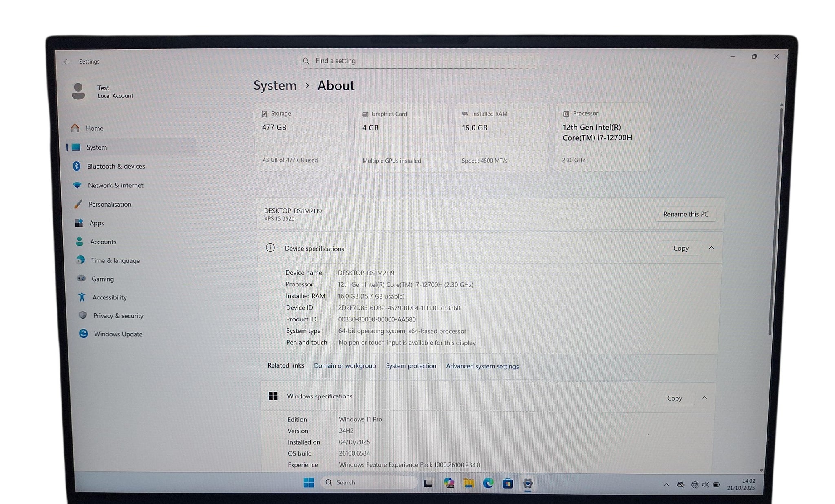Click the back arrow in Settings
The height and width of the screenshot is (504, 835).
tap(67, 62)
